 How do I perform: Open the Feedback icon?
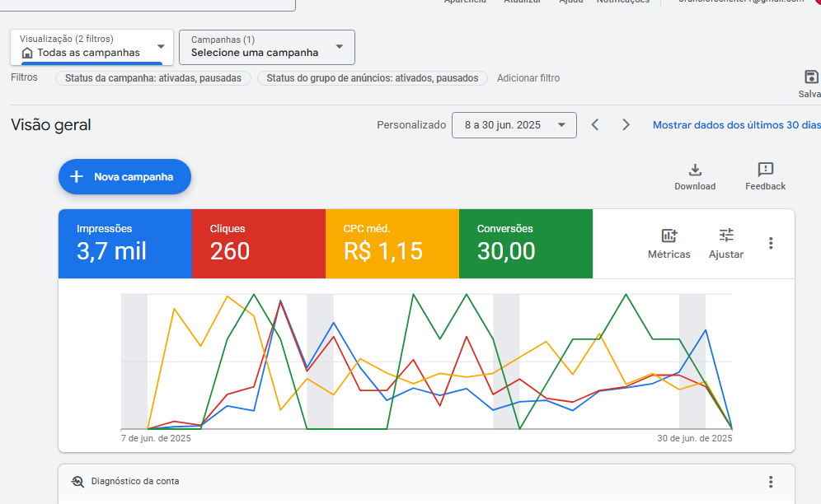click(765, 170)
